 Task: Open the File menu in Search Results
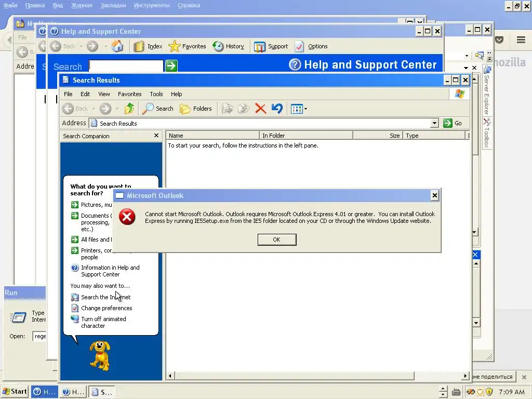[x=68, y=94]
